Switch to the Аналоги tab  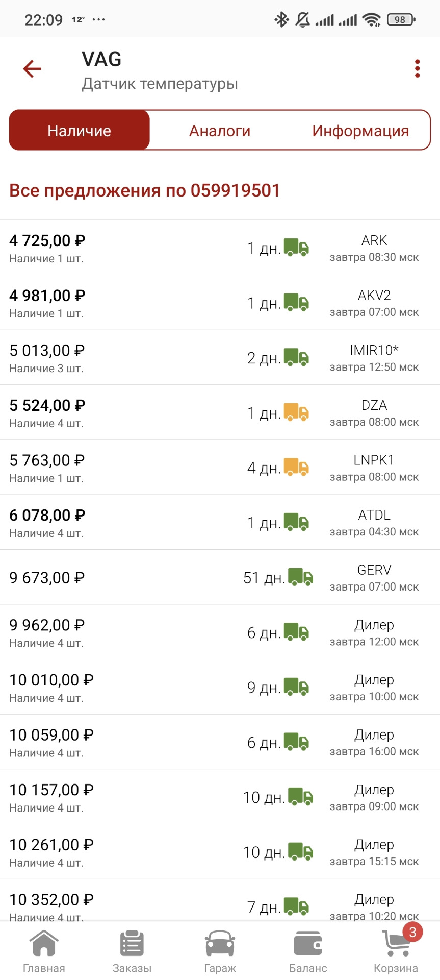pos(220,131)
